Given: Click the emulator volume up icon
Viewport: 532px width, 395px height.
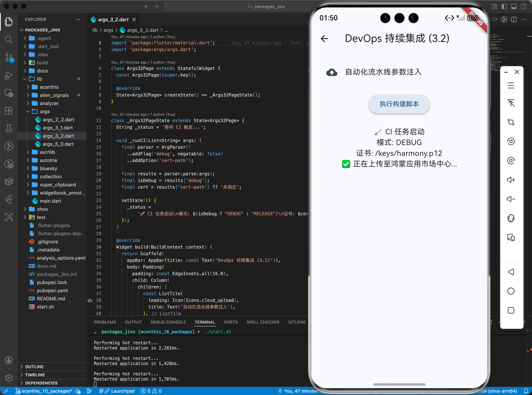Looking at the screenshot, I should (511, 180).
